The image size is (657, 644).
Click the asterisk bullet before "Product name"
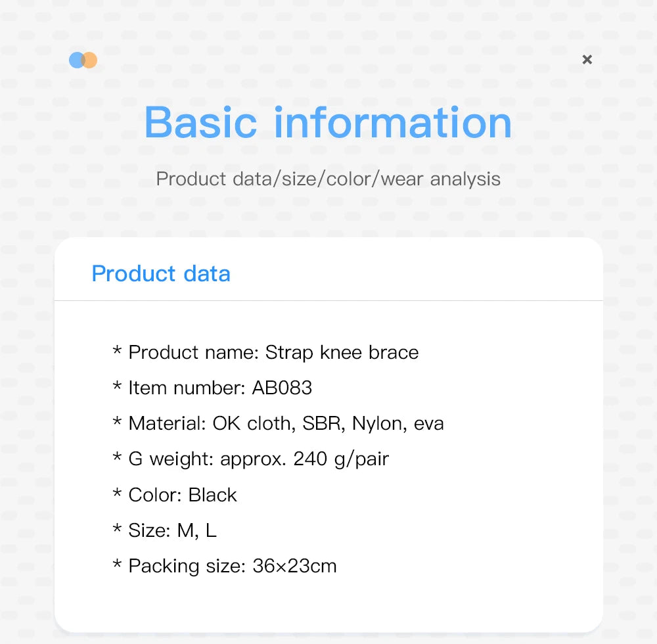tap(118, 353)
